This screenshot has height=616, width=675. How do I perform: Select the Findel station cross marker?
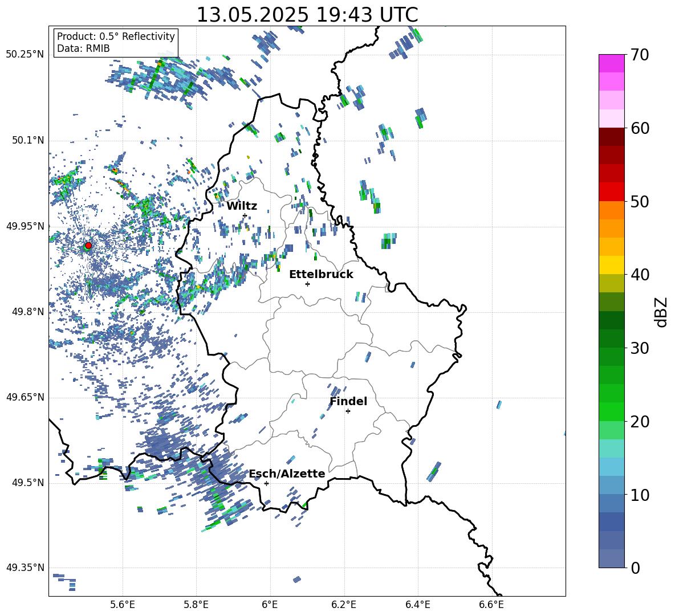[348, 411]
